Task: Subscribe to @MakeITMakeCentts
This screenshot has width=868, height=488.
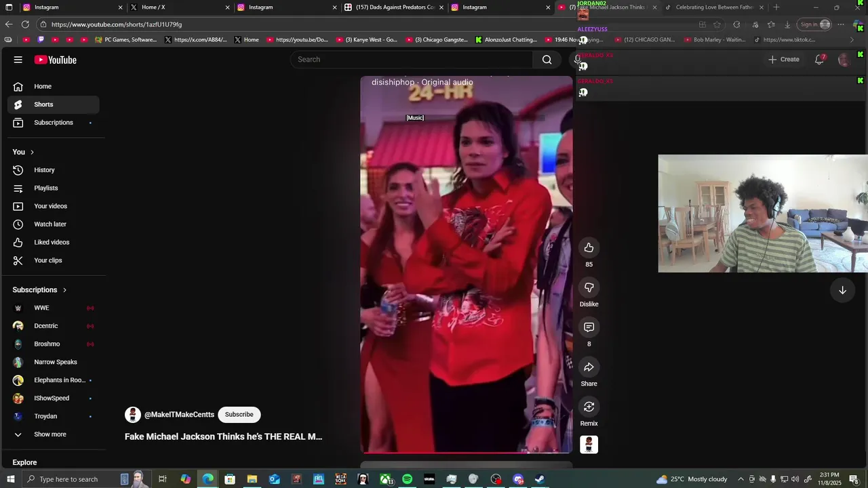Action: [x=239, y=414]
